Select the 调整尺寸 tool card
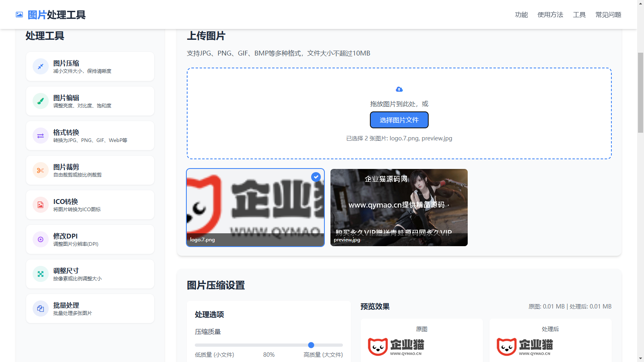644x362 pixels. click(x=90, y=274)
